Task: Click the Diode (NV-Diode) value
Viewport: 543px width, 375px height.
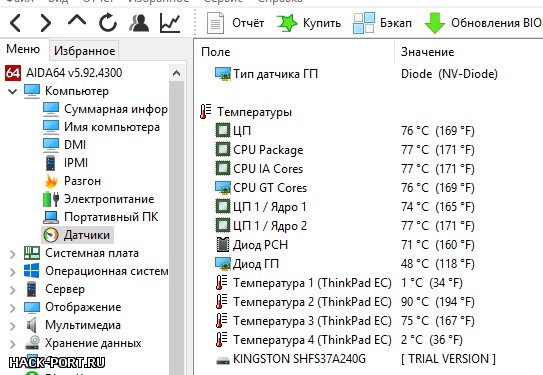Action: [x=449, y=74]
